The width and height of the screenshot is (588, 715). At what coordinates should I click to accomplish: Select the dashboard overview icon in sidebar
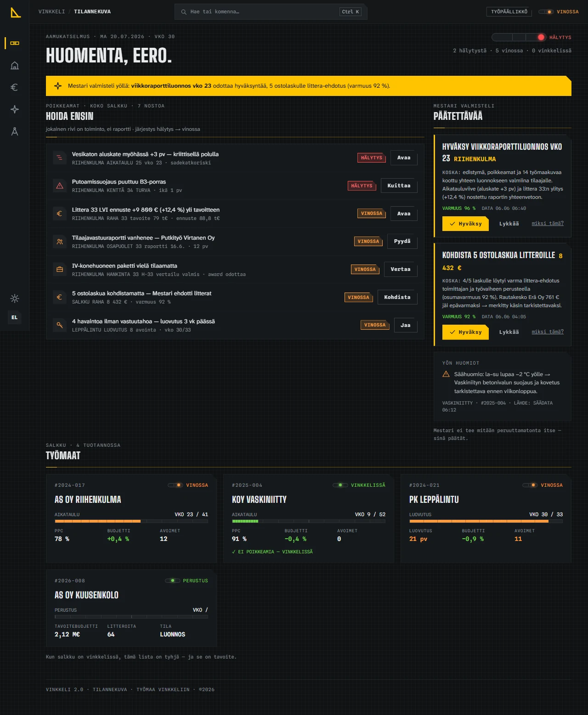15,43
